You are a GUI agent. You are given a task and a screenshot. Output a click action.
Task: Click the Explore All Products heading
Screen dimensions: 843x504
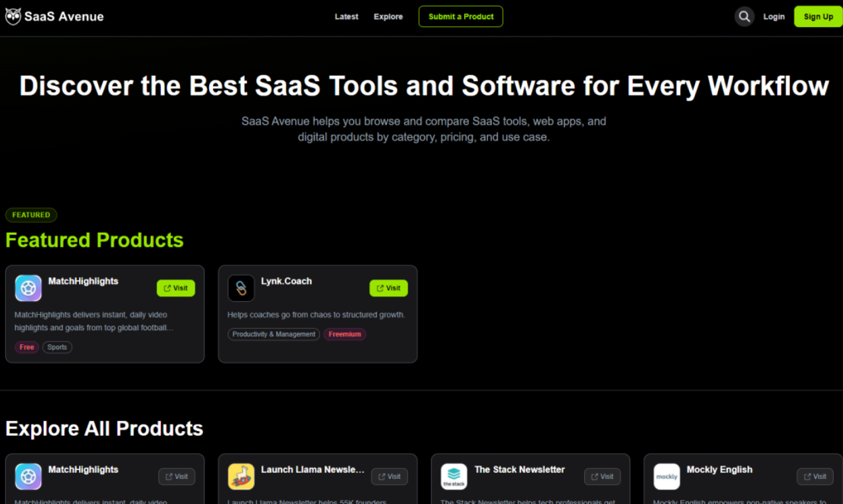coord(104,428)
